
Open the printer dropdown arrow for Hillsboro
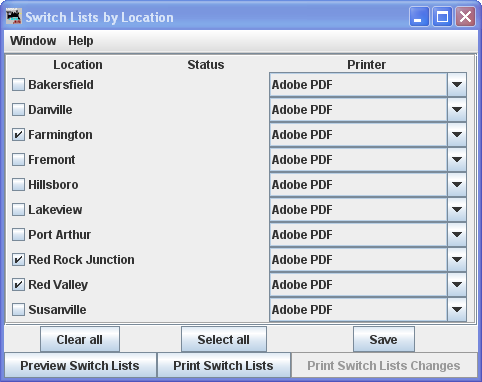point(457,185)
